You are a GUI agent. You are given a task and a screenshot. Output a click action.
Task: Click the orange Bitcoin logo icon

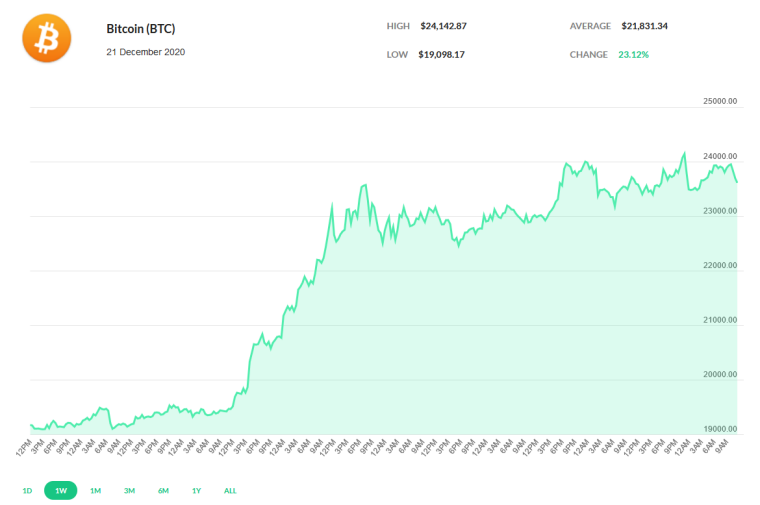[x=47, y=38]
